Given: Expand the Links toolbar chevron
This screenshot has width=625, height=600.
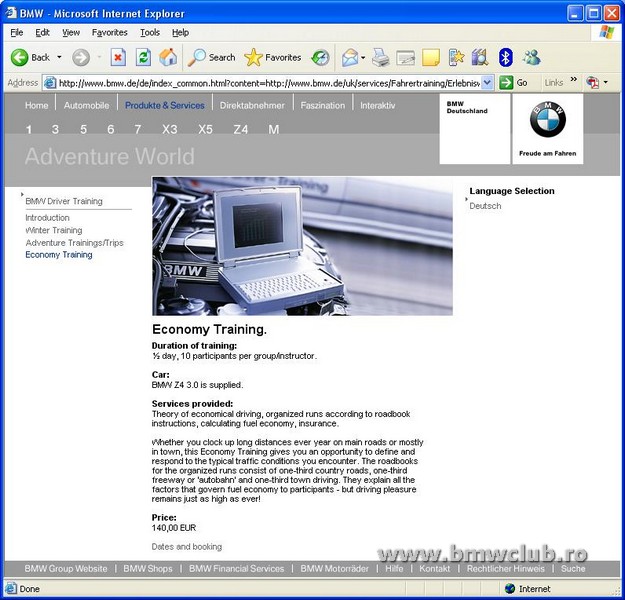Looking at the screenshot, I should (x=574, y=82).
